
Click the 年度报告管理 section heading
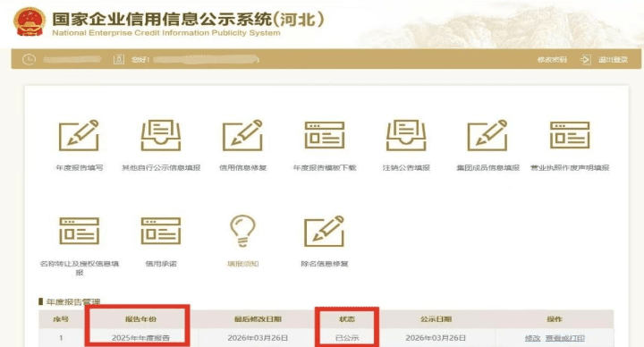[73, 301]
